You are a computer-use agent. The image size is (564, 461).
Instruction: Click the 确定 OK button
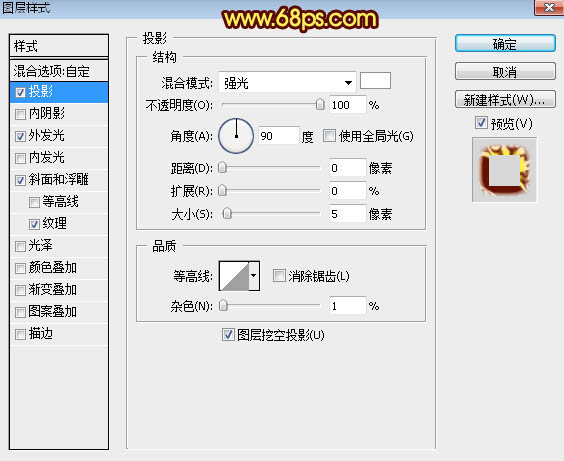click(x=505, y=44)
